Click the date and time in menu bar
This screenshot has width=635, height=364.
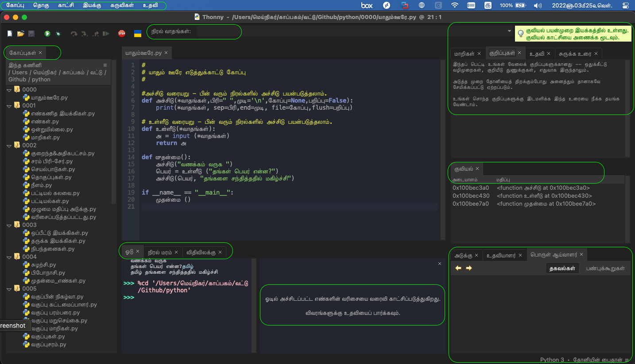582,6
